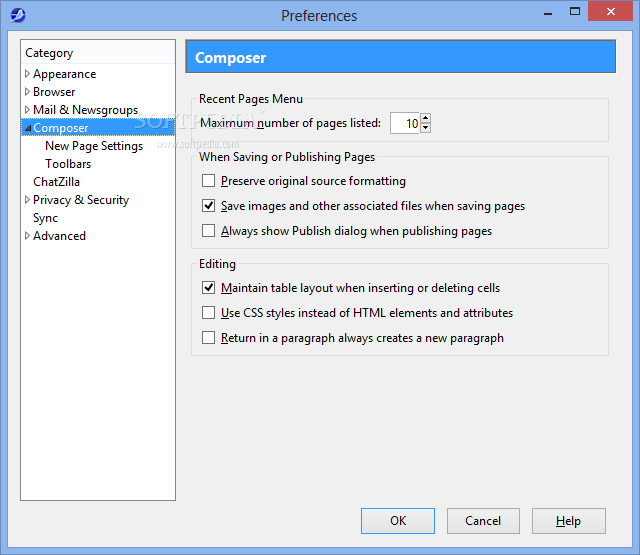
Task: Decrease maximum pages with down spinner arrow
Action: click(425, 128)
